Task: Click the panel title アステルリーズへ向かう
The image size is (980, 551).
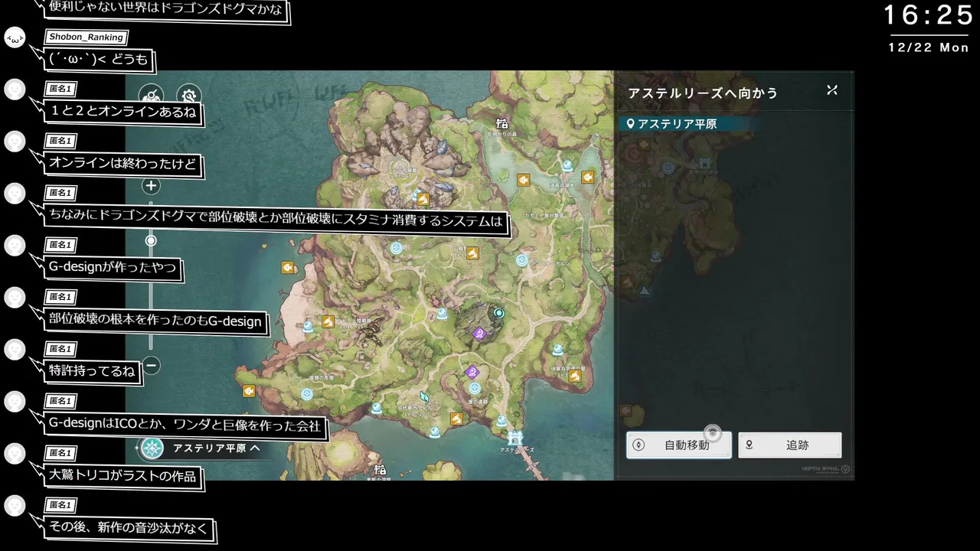Action: 703,93
